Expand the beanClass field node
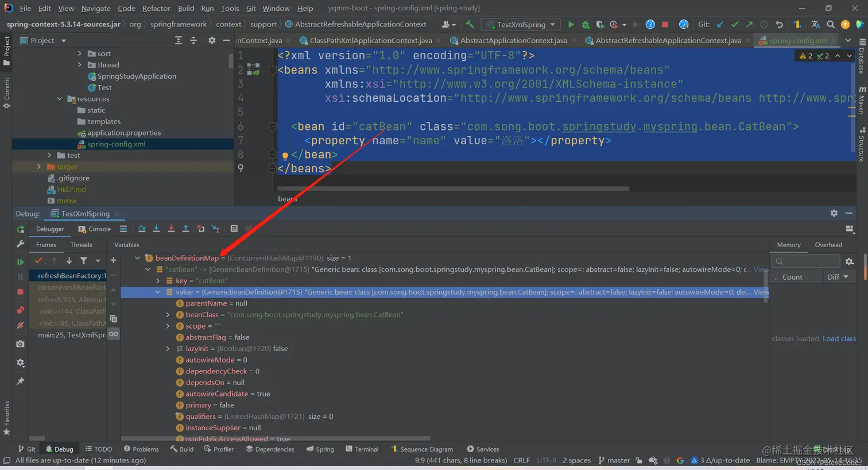Viewport: 868px width, 470px height. coord(168,315)
